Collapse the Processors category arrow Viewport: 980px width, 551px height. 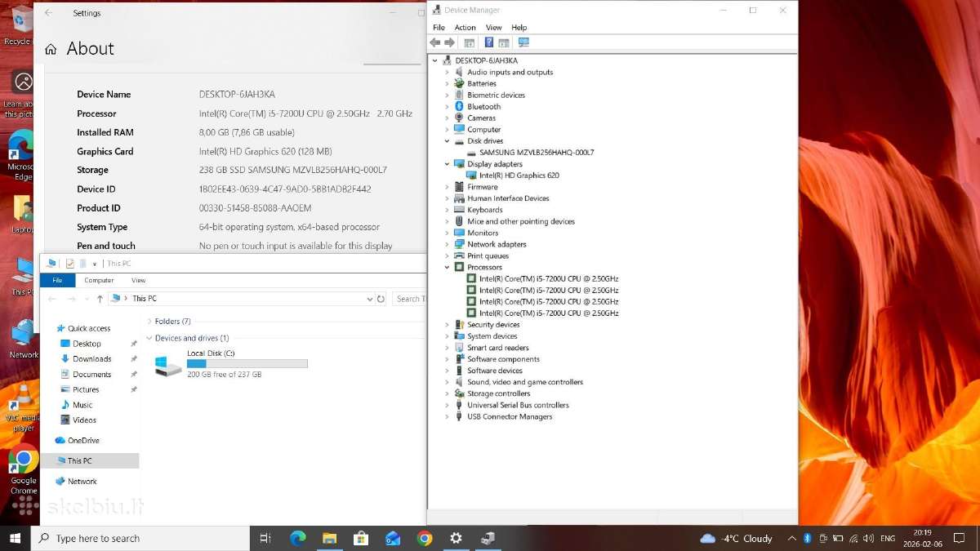coord(447,267)
